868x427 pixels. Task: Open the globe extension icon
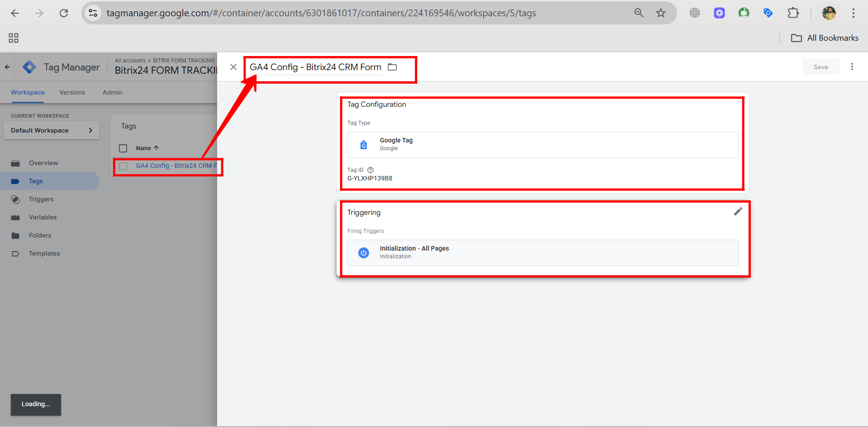coord(695,13)
